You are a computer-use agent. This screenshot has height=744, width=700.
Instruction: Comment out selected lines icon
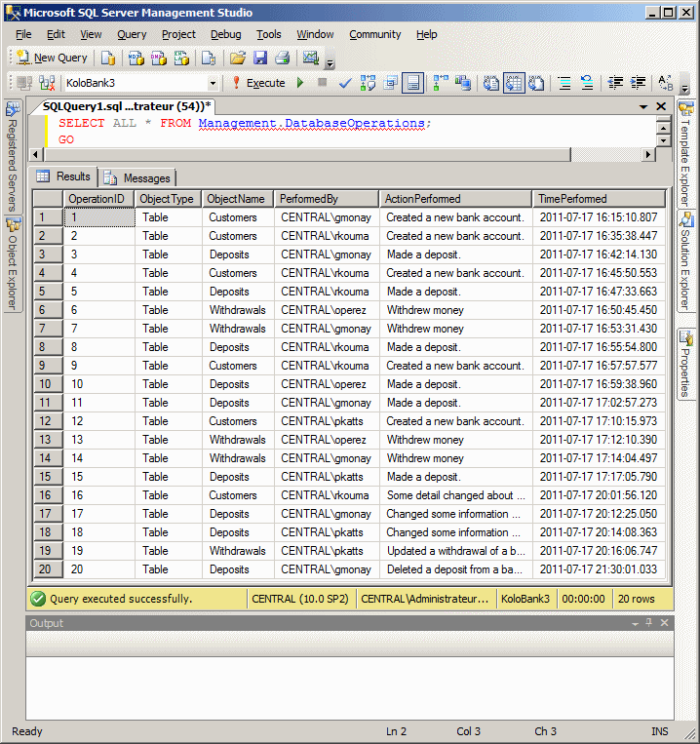[564, 83]
